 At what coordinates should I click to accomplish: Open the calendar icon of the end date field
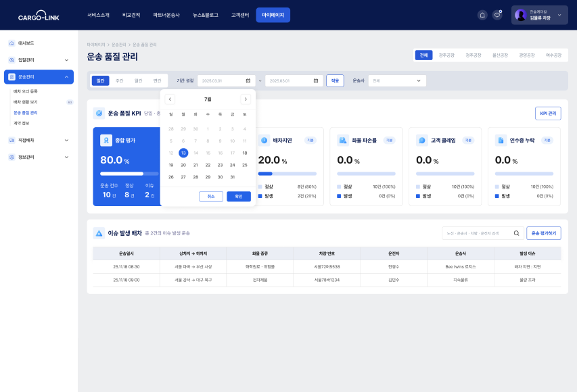[316, 81]
